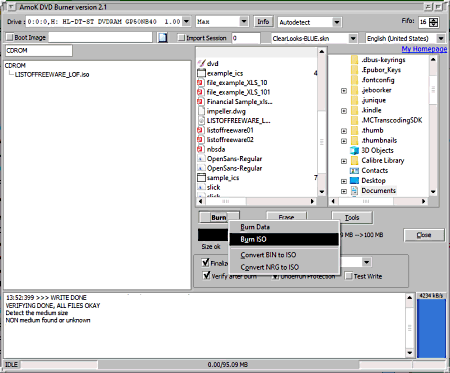450x373 pixels.
Task: Click the log panel vertical scrollbar
Action: pos(410,325)
